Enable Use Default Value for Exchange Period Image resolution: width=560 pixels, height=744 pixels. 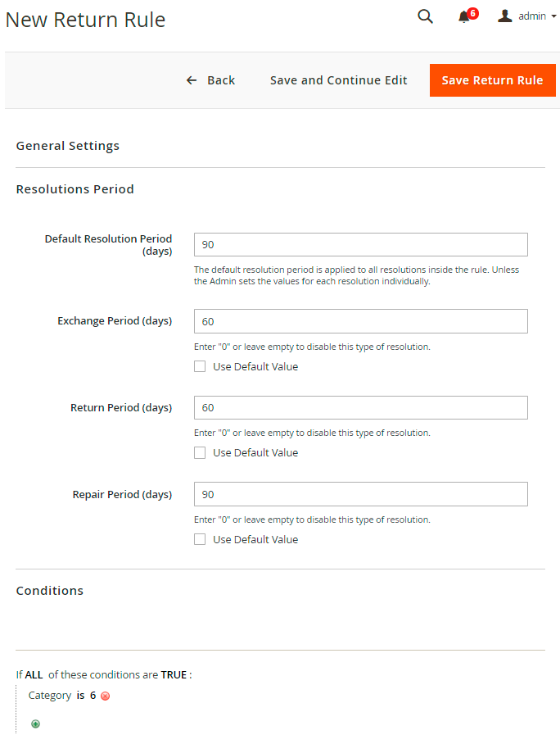200,366
